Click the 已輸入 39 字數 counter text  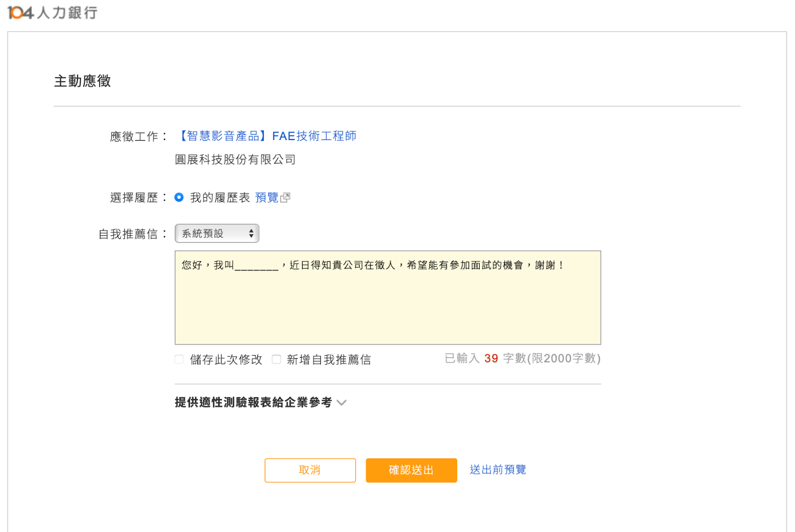tap(523, 359)
